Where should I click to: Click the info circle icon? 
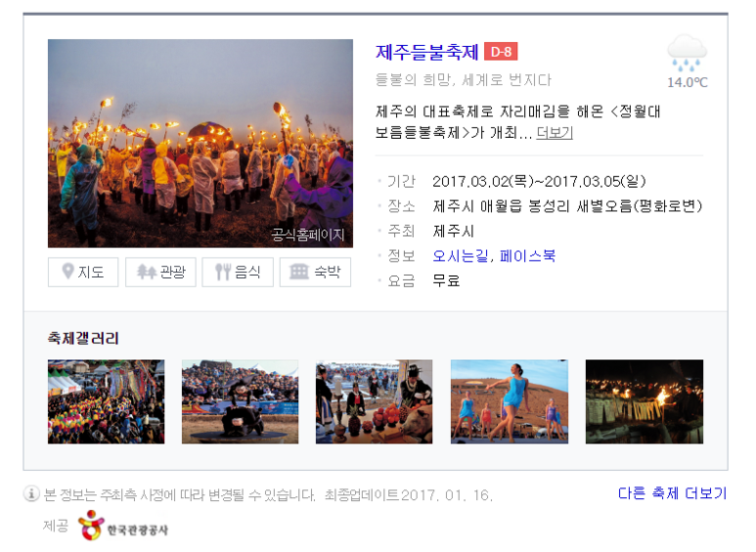point(31,493)
